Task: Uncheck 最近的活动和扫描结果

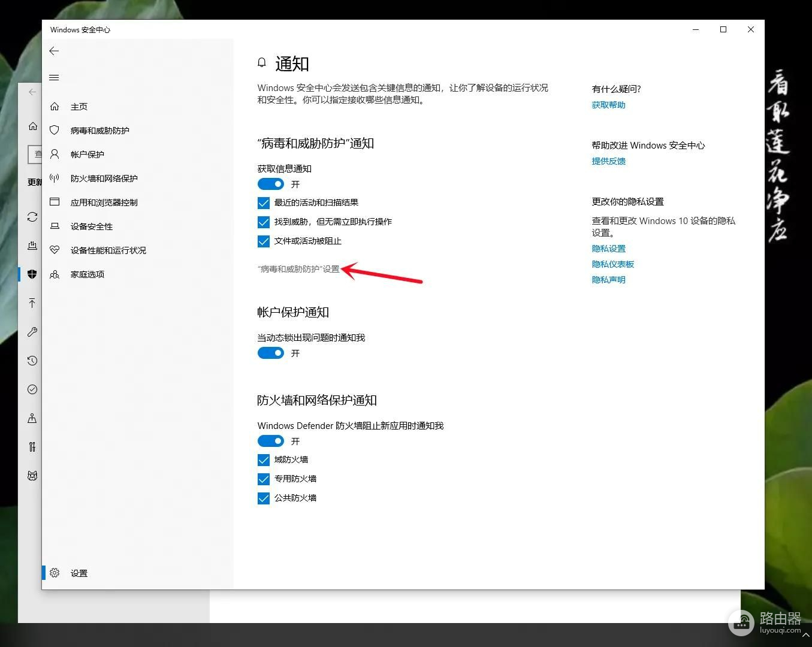Action: (x=264, y=202)
